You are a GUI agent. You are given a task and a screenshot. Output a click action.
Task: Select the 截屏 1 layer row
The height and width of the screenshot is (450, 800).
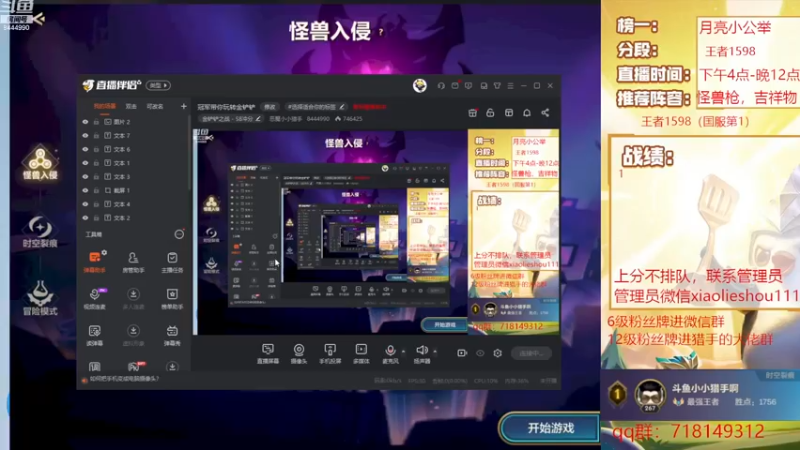coord(133,190)
